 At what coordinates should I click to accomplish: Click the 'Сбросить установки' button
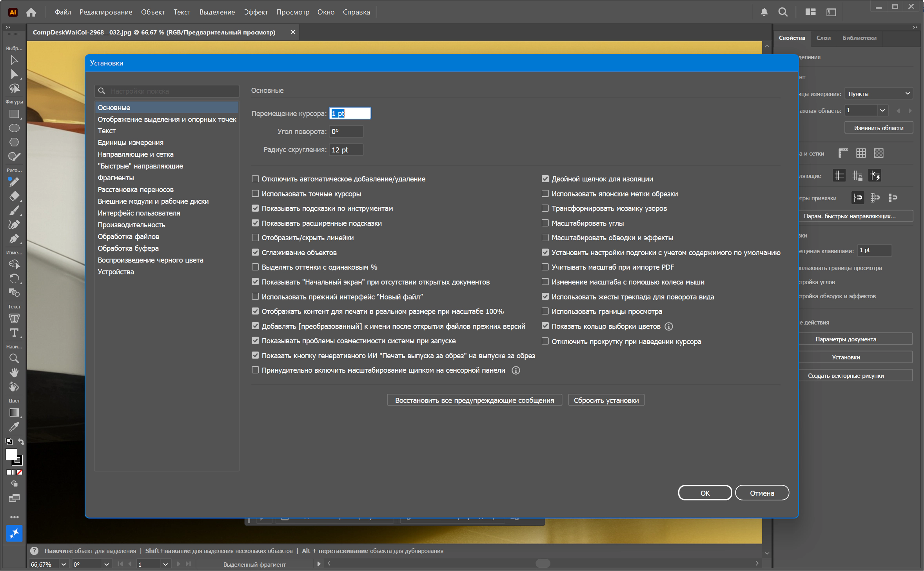point(606,401)
